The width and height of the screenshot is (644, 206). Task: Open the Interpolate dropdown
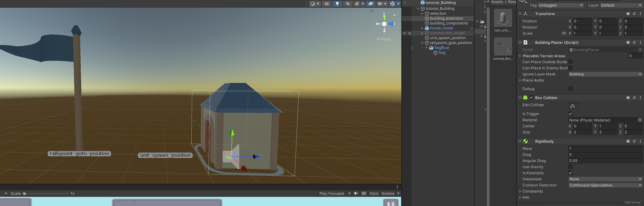pos(605,179)
